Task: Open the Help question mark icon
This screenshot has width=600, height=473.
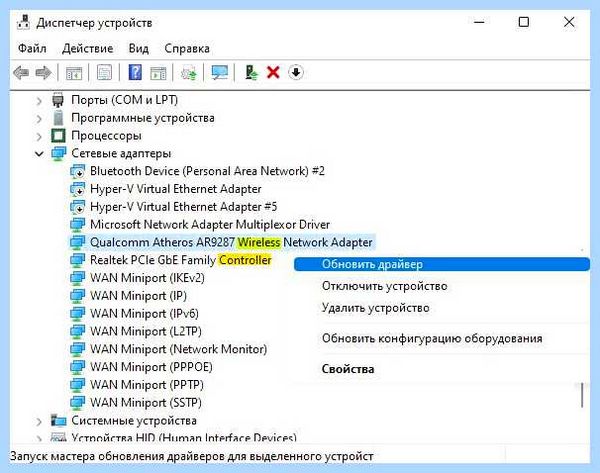Action: point(135,72)
